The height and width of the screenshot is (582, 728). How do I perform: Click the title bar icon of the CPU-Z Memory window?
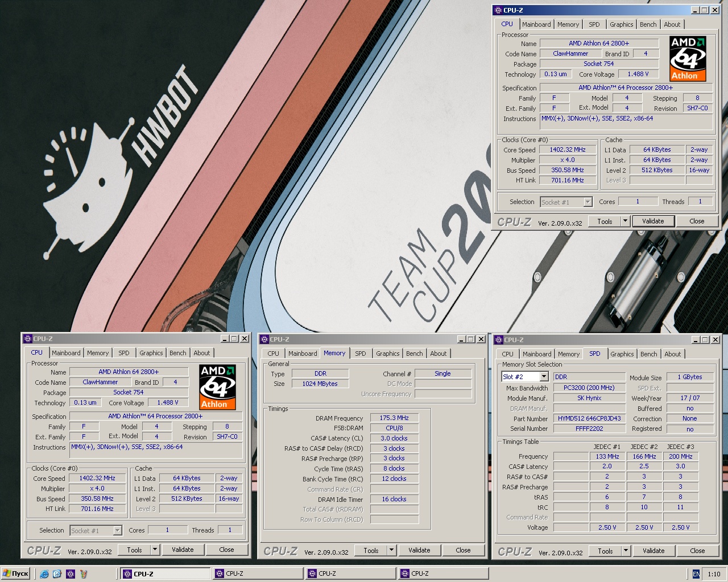point(264,339)
